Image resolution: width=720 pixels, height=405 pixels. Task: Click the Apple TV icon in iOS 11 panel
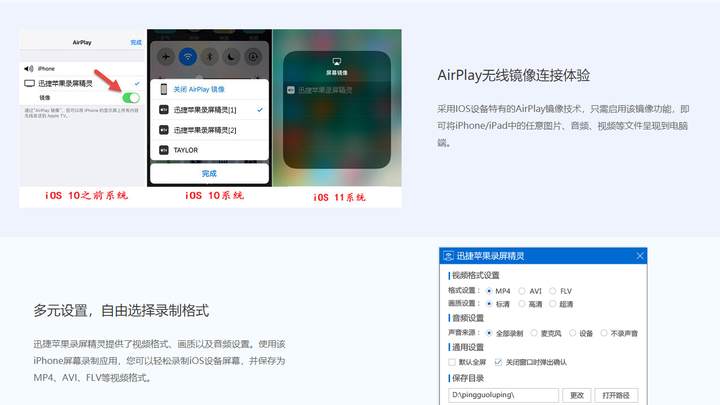tap(291, 90)
